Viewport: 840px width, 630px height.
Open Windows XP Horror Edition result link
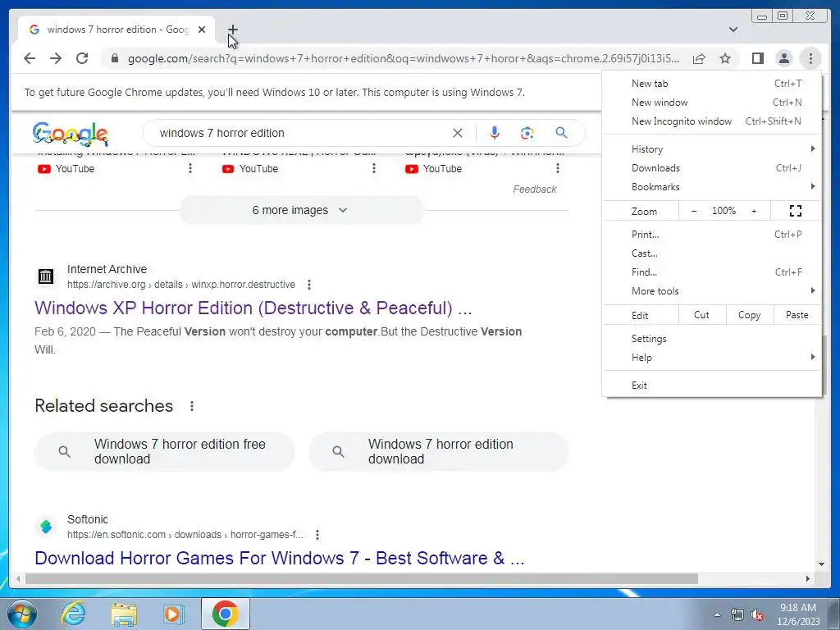253,308
